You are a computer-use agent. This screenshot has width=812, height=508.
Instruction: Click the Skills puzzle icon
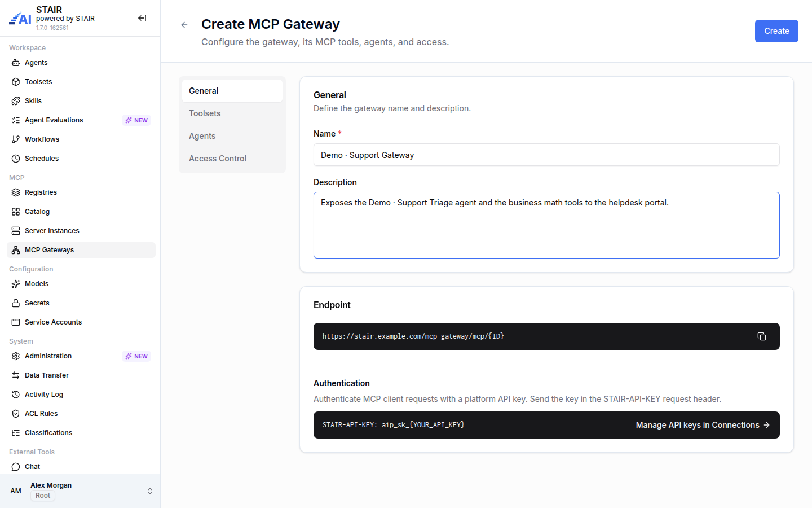(16, 101)
